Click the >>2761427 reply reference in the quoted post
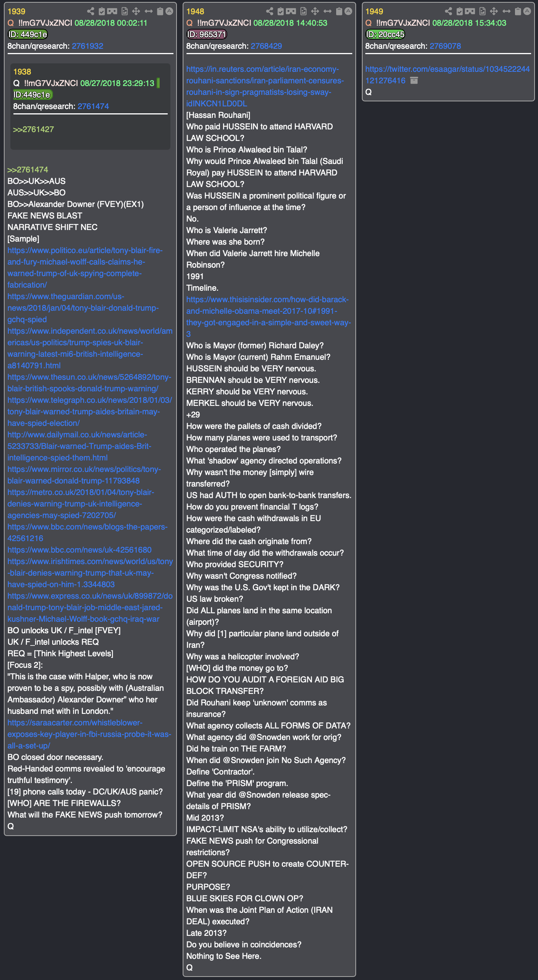 (33, 129)
